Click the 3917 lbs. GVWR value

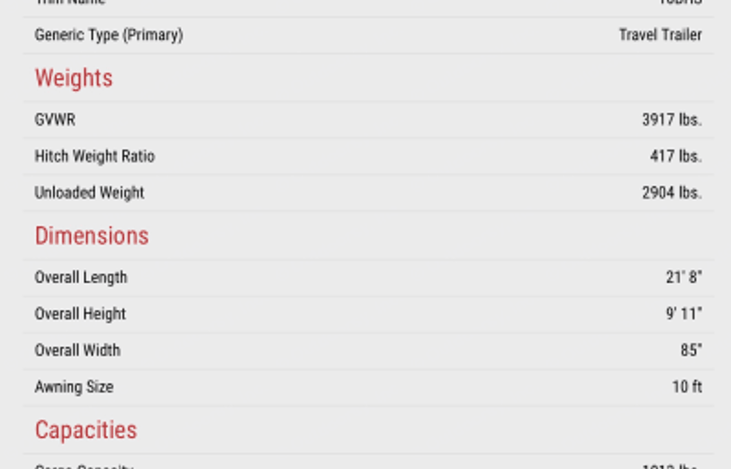[671, 120]
